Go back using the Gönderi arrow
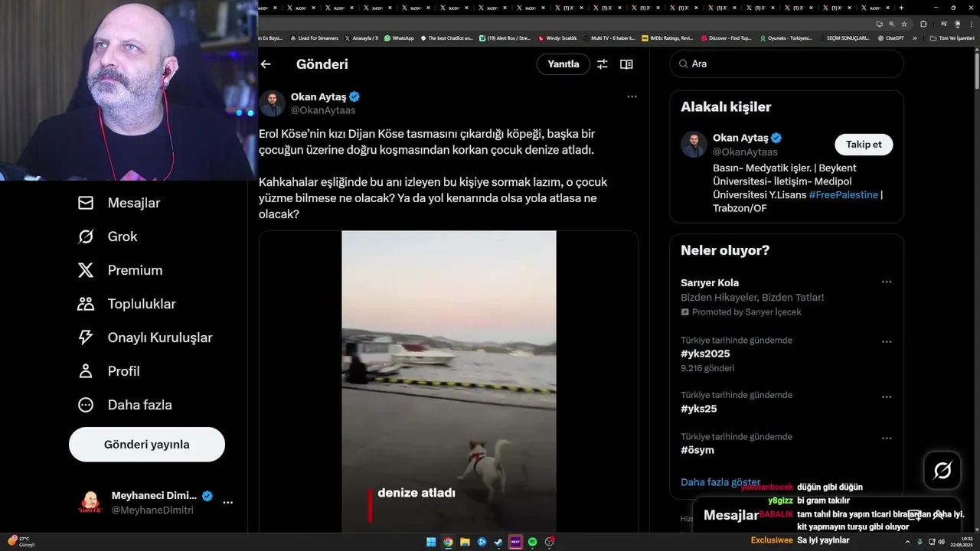This screenshot has width=980, height=551. coord(266,64)
